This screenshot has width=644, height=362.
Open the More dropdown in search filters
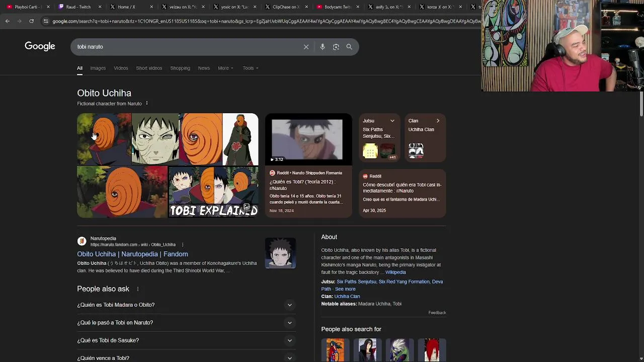pyautogui.click(x=225, y=68)
